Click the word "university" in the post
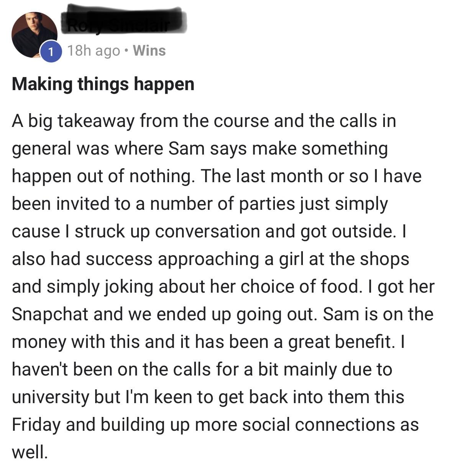452x476 pixels. [50, 397]
